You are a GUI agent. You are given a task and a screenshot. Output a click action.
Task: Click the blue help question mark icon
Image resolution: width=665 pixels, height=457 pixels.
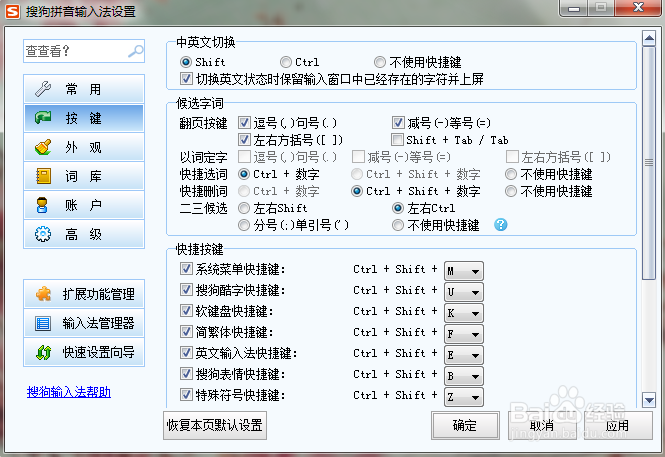click(x=501, y=225)
